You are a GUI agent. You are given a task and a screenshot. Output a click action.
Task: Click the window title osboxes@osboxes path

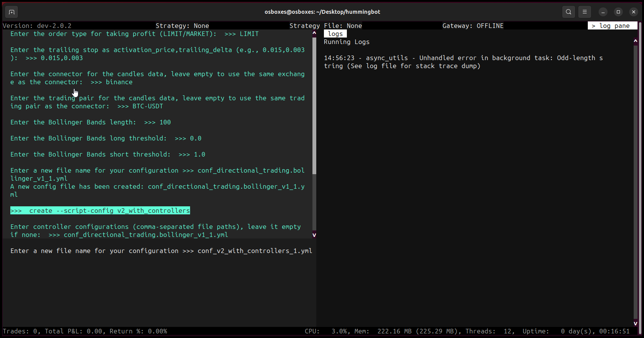(322, 12)
